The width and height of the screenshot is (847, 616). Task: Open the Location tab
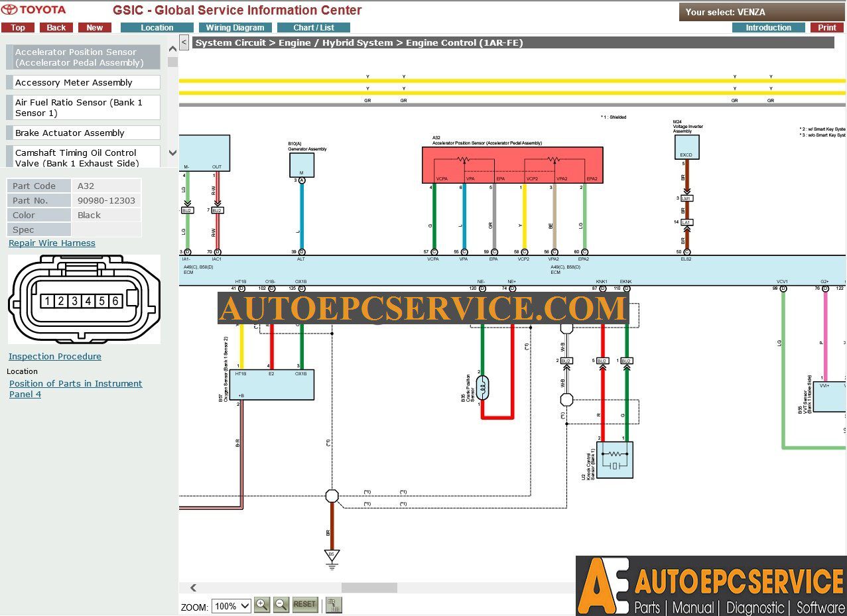pyautogui.click(x=157, y=28)
